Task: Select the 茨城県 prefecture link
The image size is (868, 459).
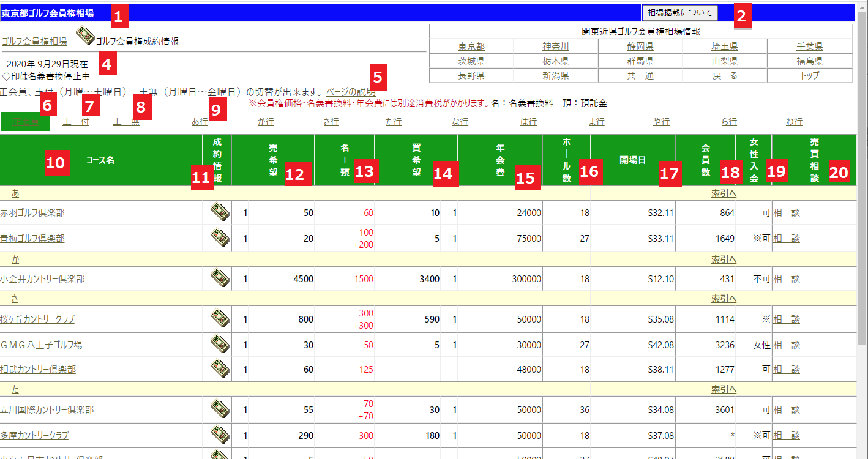Action: point(471,61)
